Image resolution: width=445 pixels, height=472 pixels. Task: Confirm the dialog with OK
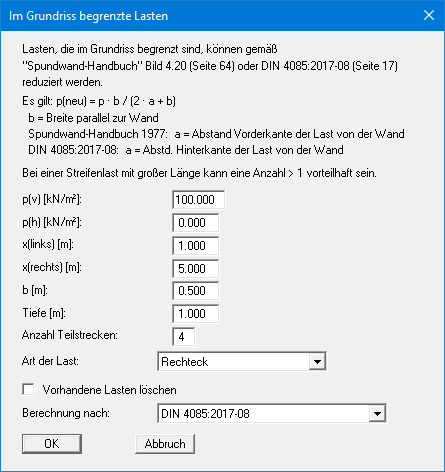pyautogui.click(x=52, y=444)
